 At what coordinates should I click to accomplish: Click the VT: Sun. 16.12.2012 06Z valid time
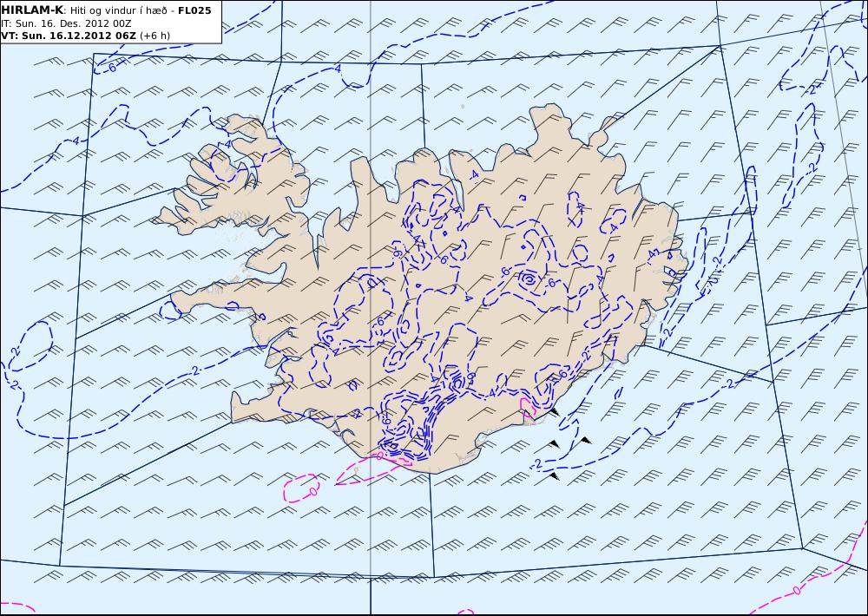(68, 36)
